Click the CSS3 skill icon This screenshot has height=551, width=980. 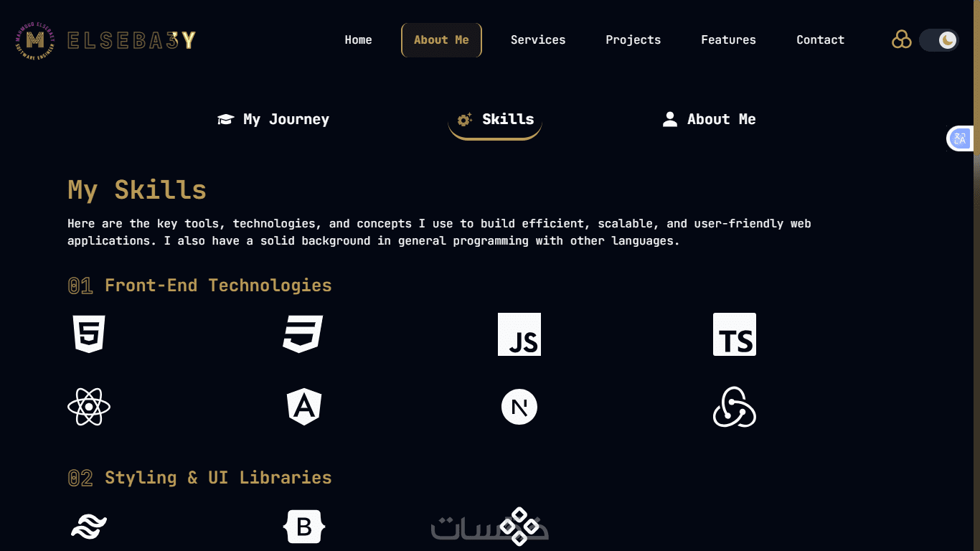tap(303, 334)
